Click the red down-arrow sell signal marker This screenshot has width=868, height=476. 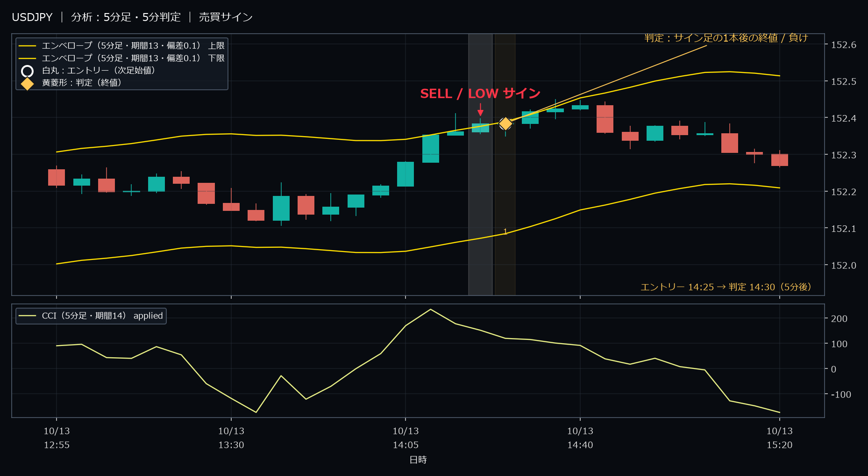click(480, 110)
